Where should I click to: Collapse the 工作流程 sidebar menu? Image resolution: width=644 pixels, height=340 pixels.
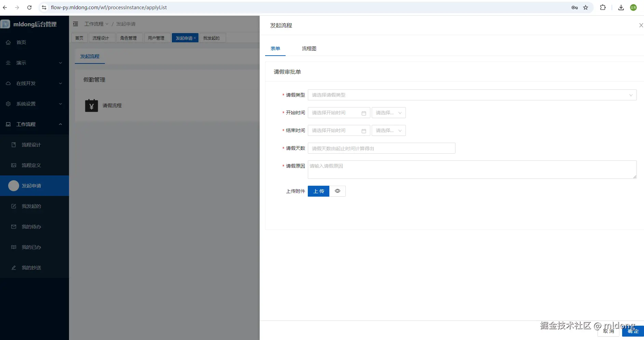(35, 124)
